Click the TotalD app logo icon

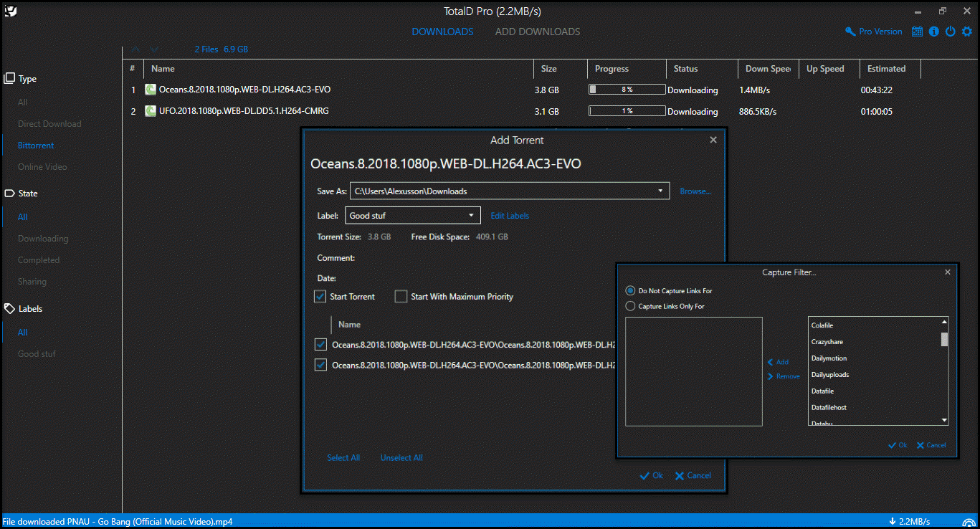click(10, 11)
